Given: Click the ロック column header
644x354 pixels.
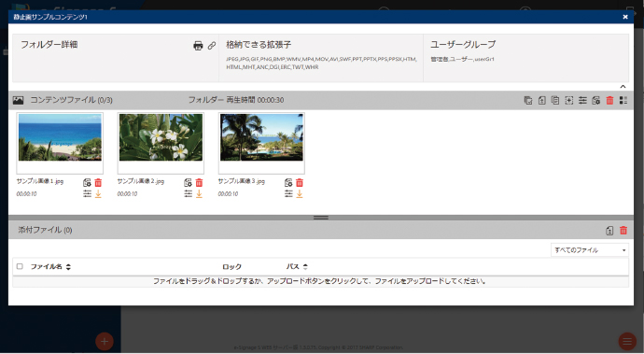Looking at the screenshot, I should point(232,267).
